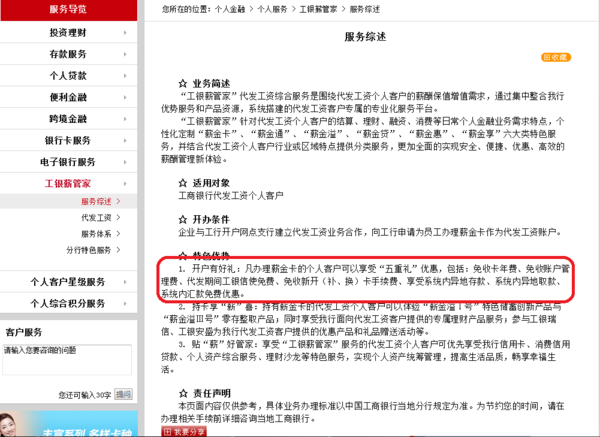
Task: Expand the arrow beside 便利金融
Action: 125,98
